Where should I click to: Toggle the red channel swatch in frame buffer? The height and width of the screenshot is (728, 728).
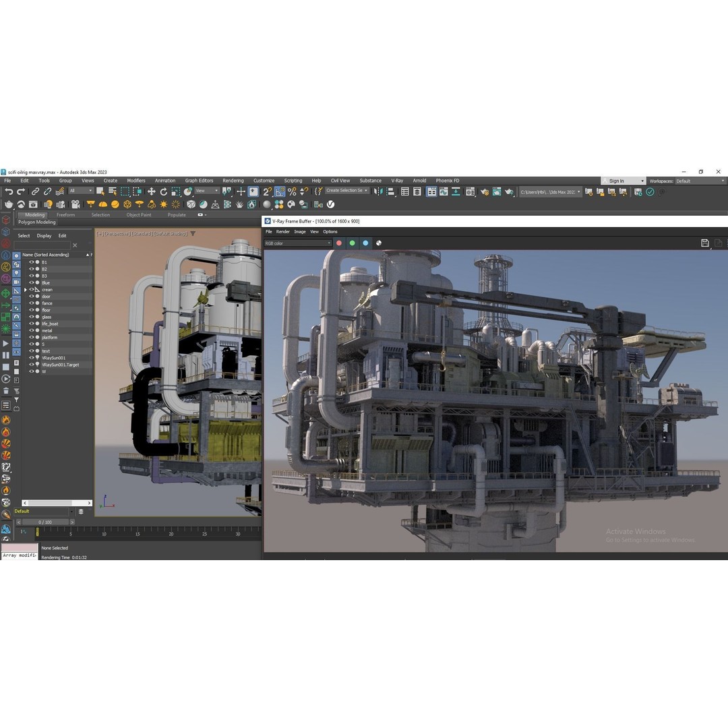(x=339, y=243)
